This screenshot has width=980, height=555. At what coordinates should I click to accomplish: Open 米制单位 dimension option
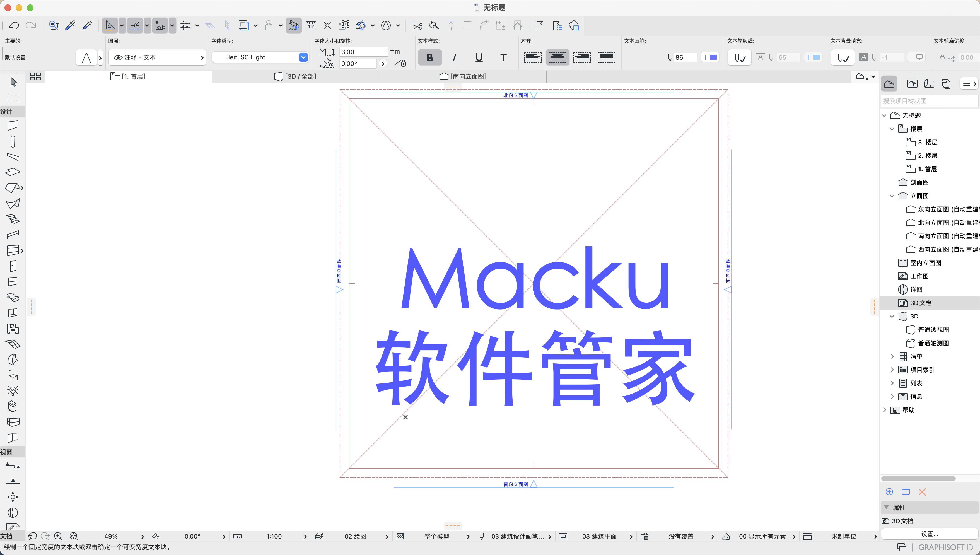point(840,536)
